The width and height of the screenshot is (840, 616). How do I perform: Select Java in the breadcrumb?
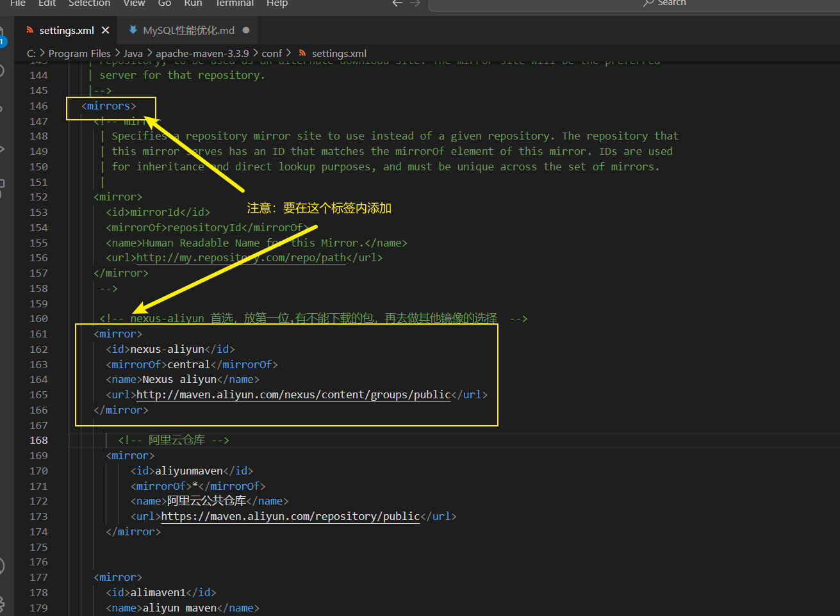click(x=133, y=53)
